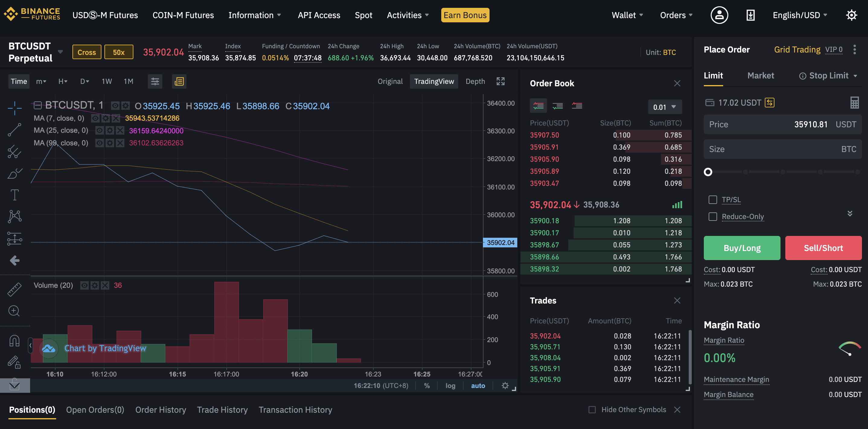Toggle visibility of MA 99 indicator
The height and width of the screenshot is (429, 868).
coord(99,143)
